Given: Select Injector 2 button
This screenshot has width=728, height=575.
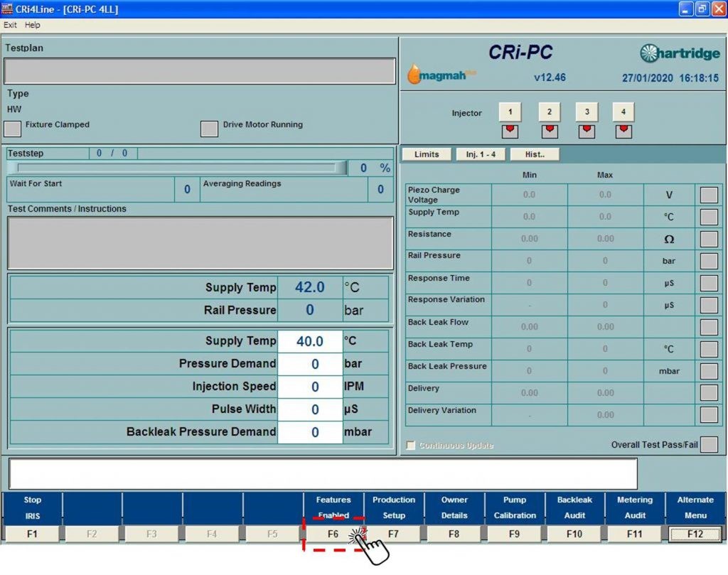Looking at the screenshot, I should point(550,112).
